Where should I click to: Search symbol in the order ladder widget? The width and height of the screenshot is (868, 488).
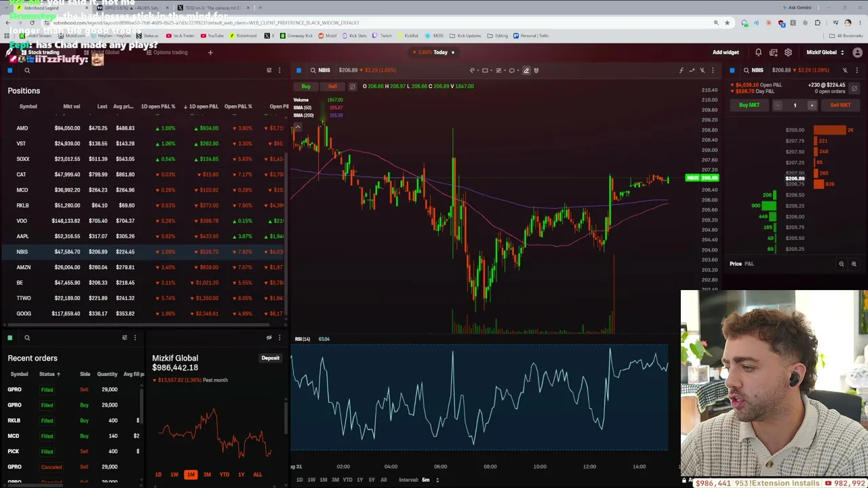(746, 70)
